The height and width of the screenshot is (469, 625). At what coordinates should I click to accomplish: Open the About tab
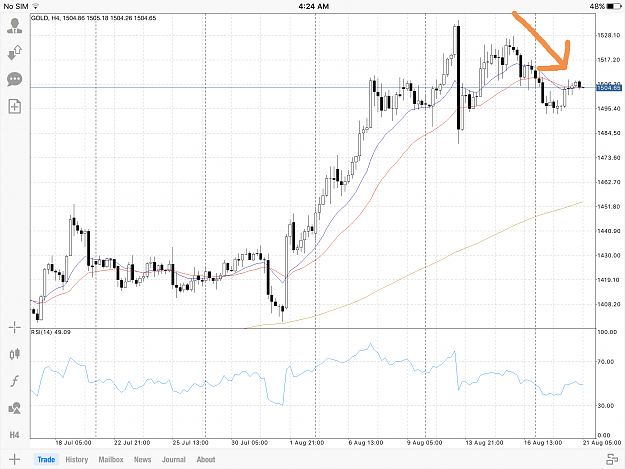coord(206,459)
